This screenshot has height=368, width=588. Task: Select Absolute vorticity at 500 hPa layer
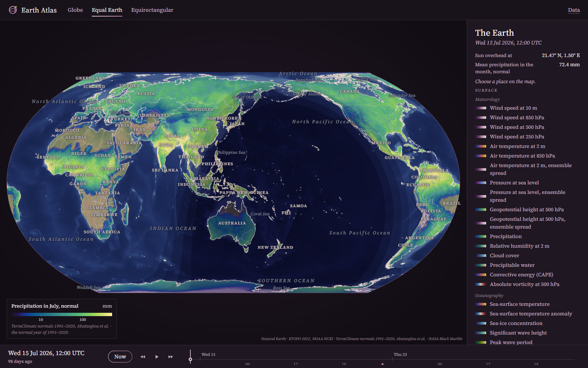pyautogui.click(x=528, y=284)
